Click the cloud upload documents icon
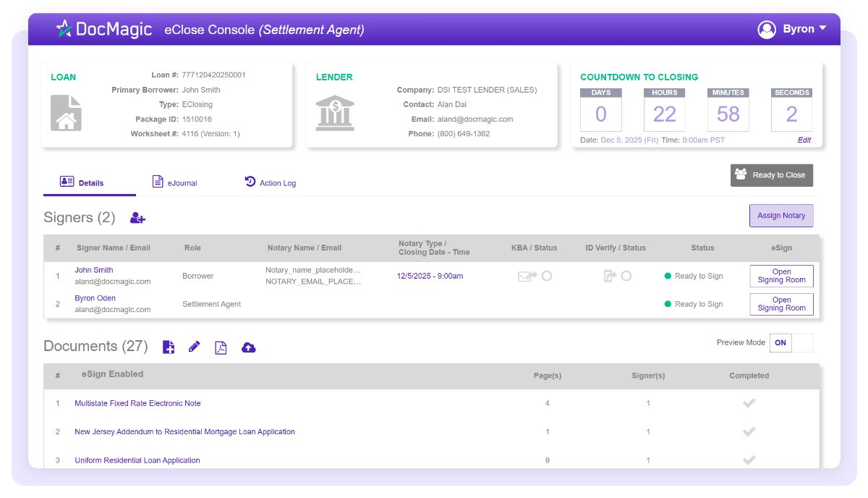 tap(248, 347)
